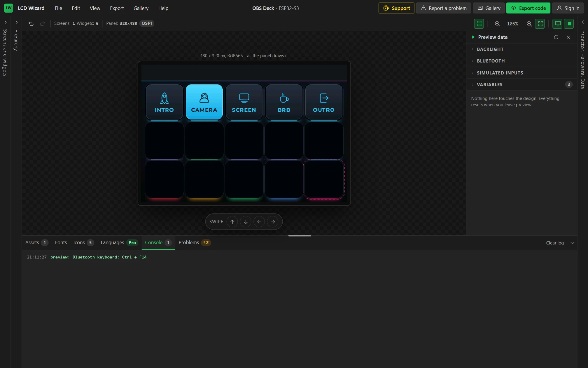Click the play icon beside Preview data
This screenshot has height=368, width=588.
pos(473,37)
